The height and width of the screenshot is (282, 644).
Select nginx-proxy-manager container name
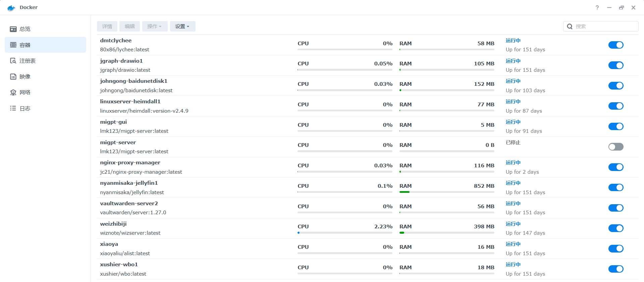tap(130, 163)
